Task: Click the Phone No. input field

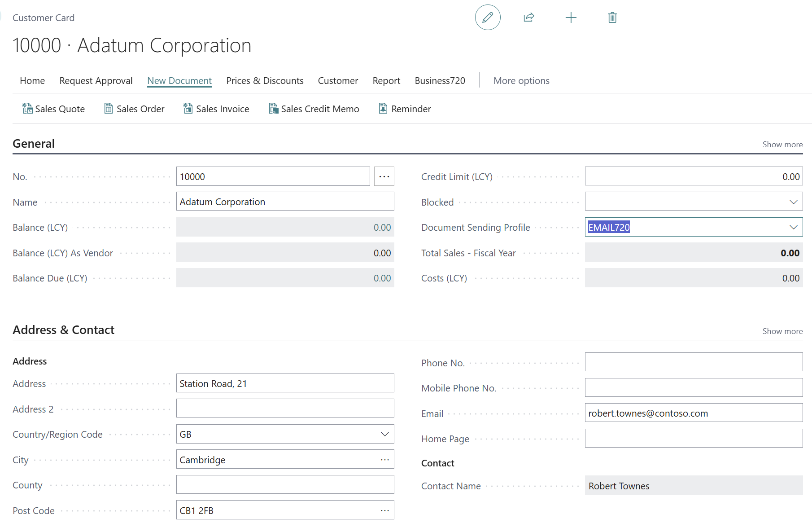Action: pos(694,362)
